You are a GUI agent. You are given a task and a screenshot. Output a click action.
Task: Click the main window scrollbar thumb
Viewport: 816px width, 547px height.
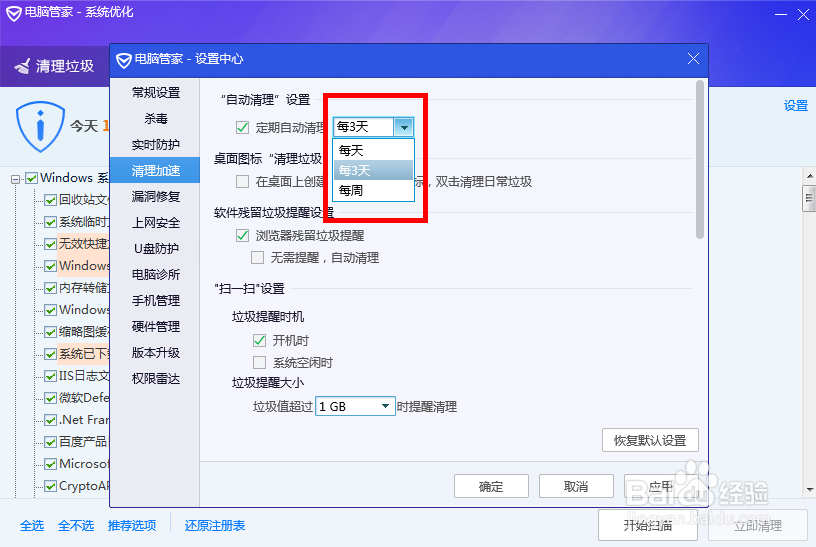(x=809, y=198)
